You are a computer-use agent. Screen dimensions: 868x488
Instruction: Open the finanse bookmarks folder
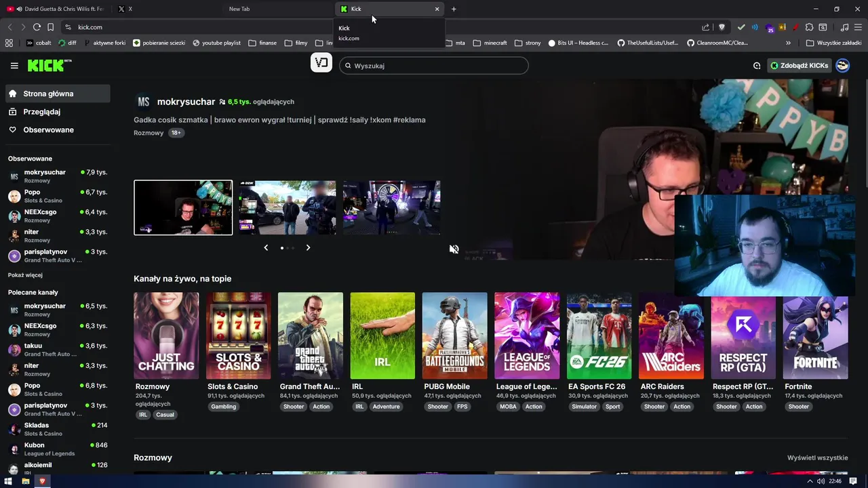click(262, 43)
